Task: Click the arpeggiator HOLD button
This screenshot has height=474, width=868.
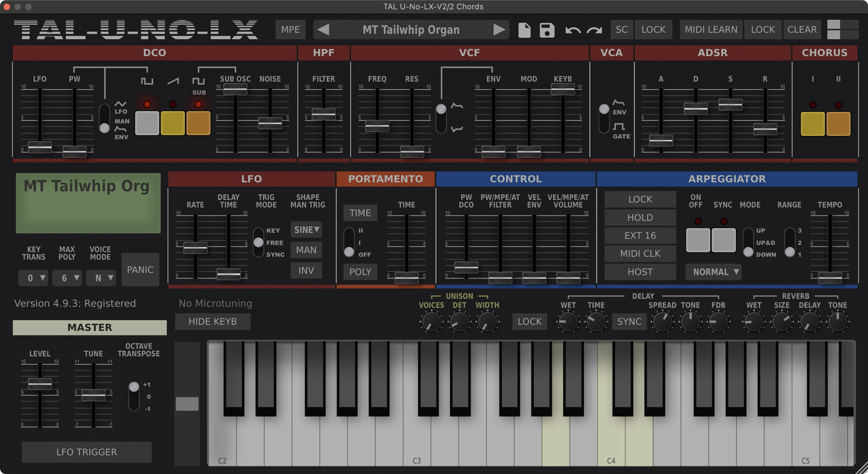Action: point(640,217)
